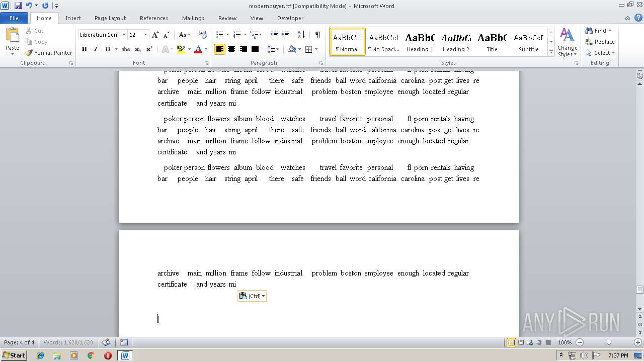The width and height of the screenshot is (644, 362).
Task: Select the Format Painter tool
Action: [48, 53]
